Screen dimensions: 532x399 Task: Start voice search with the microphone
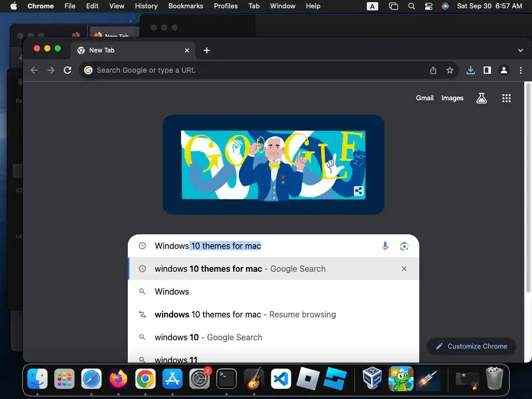pyautogui.click(x=385, y=246)
